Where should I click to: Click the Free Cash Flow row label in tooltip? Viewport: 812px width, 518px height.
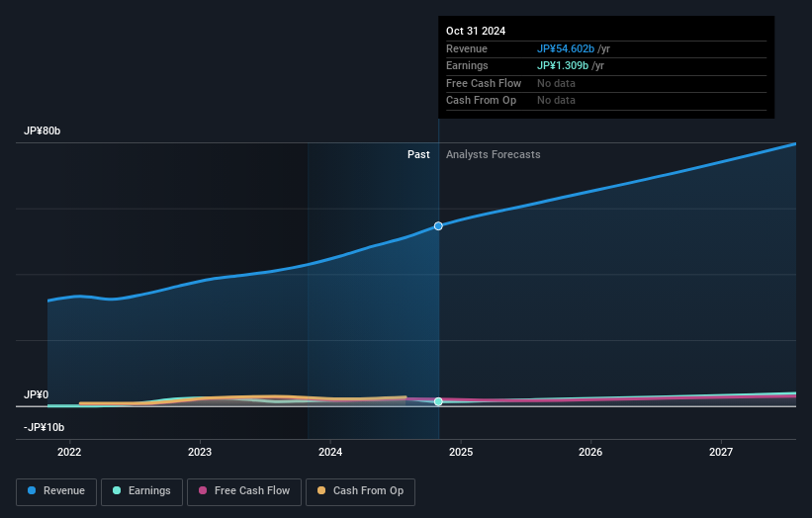pos(484,83)
